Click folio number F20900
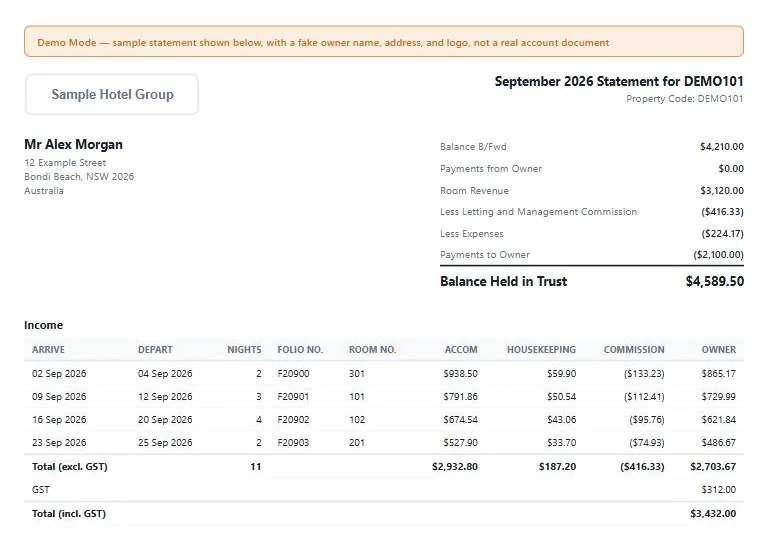 tap(293, 374)
